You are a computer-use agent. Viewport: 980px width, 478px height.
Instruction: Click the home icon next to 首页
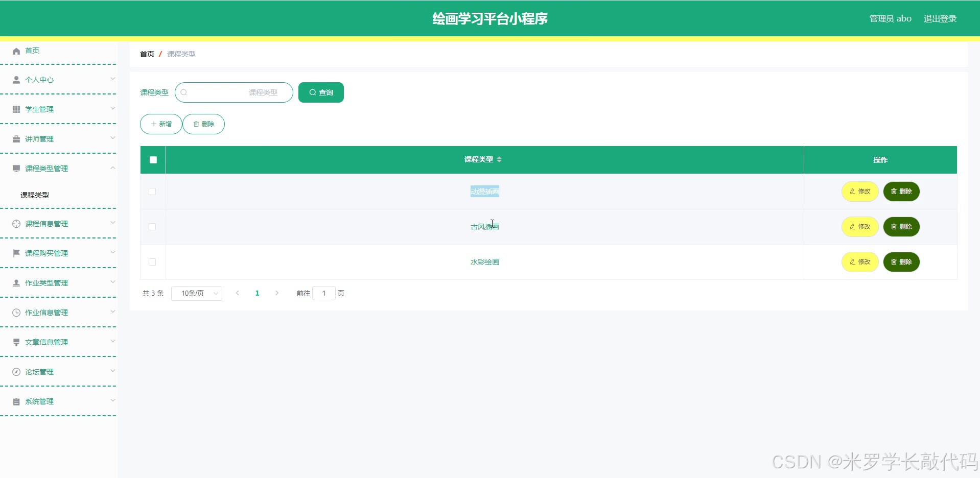tap(16, 51)
